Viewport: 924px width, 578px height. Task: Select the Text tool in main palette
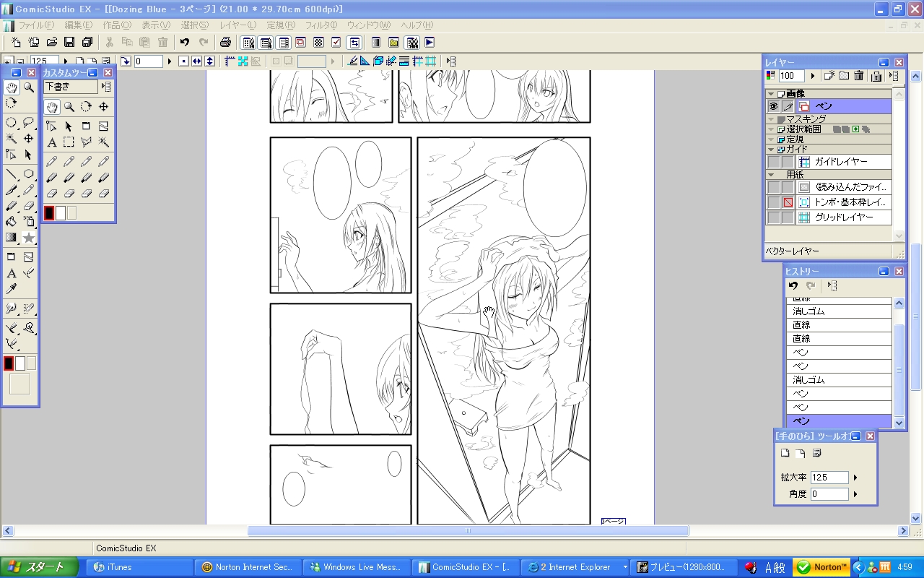click(x=12, y=274)
